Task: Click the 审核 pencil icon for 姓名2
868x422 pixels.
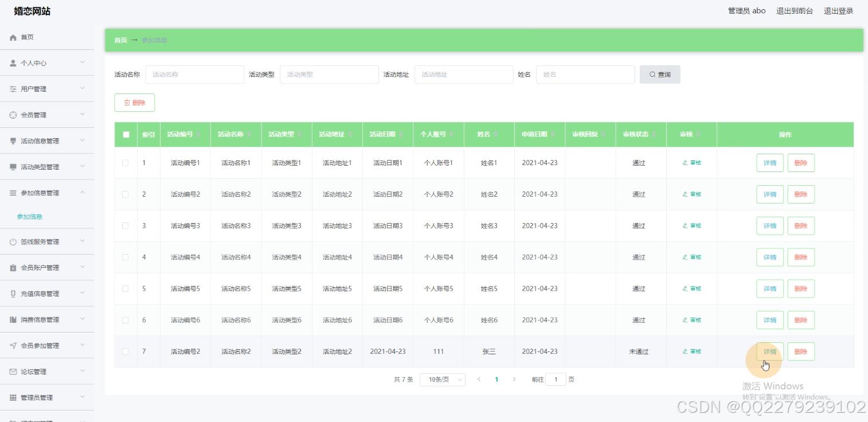Action: [x=685, y=194]
